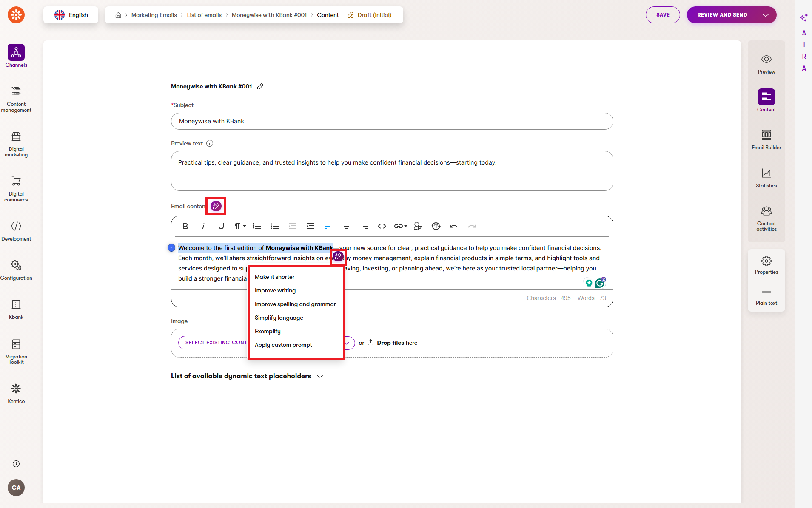Open List of emails breadcrumb
The height and width of the screenshot is (508, 812).
click(x=204, y=15)
